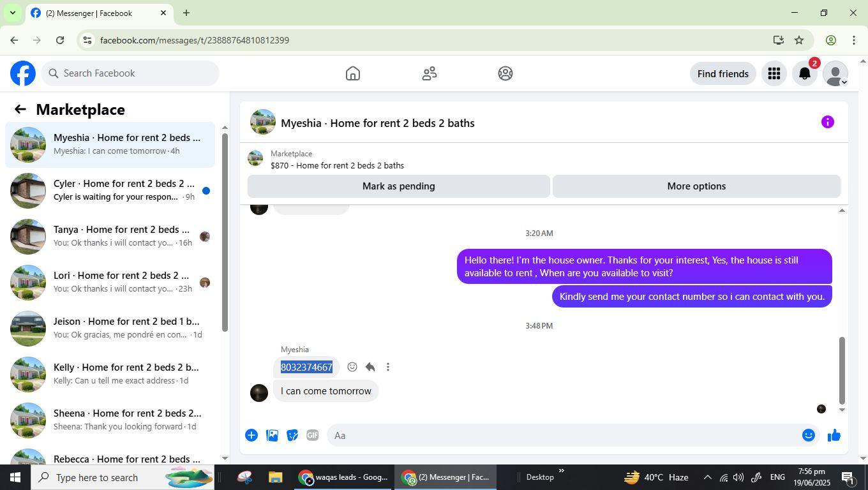This screenshot has height=490, width=868.
Task: Switch to the waqas leads Chrome window
Action: tap(343, 477)
